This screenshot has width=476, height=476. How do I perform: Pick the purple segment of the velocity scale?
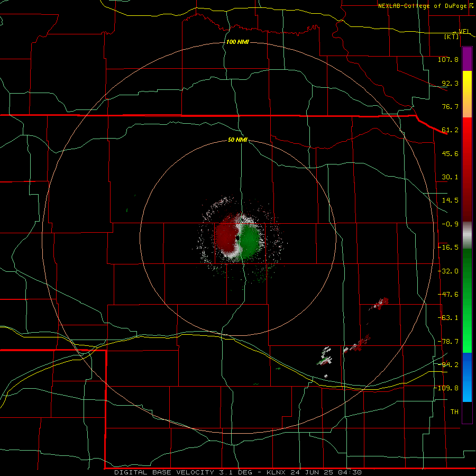pyautogui.click(x=467, y=59)
